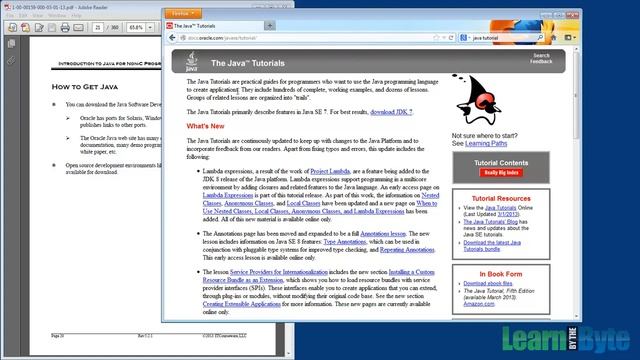Viewport: 640px width, 360px height.
Task: Open the Firefox home page icon
Action: point(554,38)
